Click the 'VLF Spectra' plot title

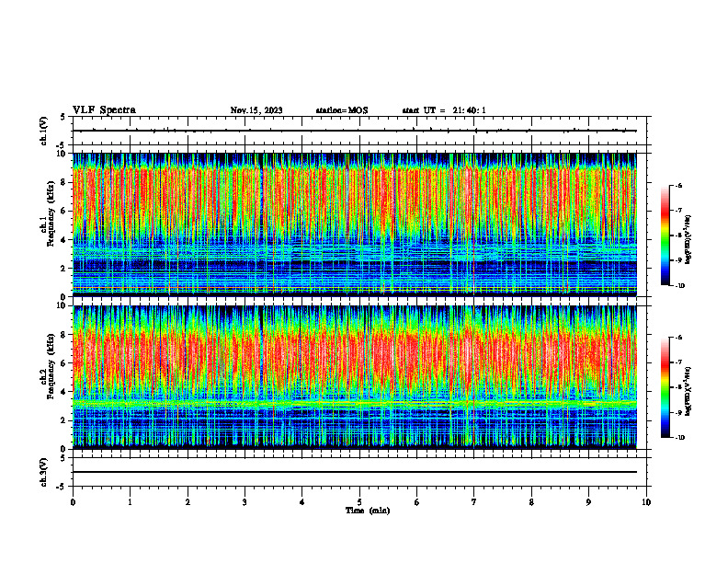click(x=104, y=110)
